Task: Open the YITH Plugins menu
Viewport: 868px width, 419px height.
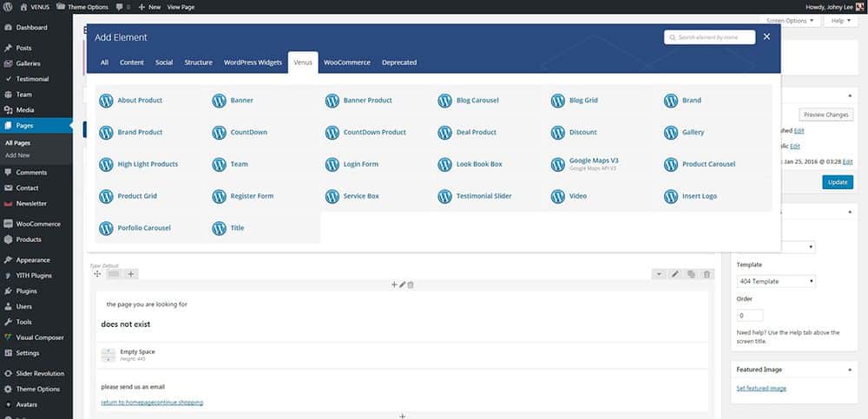Action: 36,275
